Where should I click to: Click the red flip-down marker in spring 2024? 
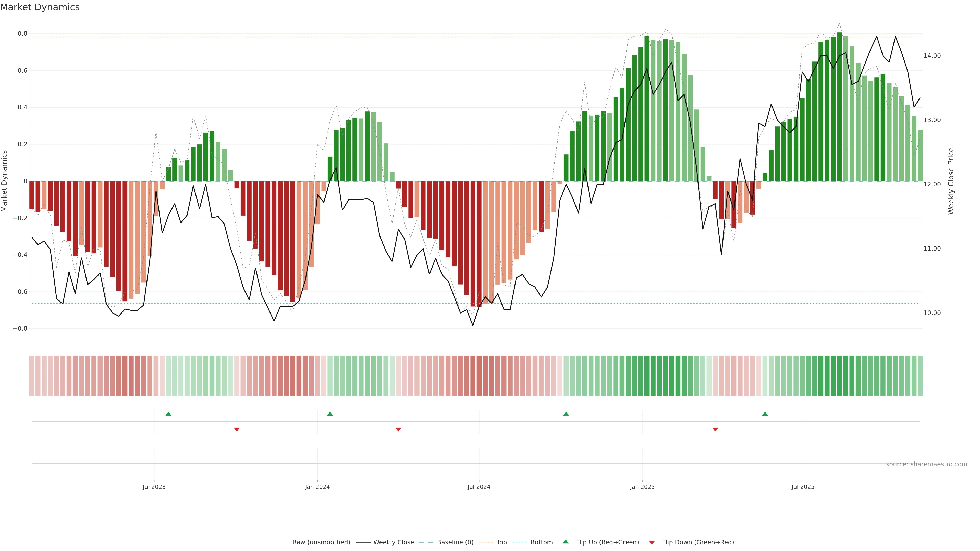coord(398,429)
